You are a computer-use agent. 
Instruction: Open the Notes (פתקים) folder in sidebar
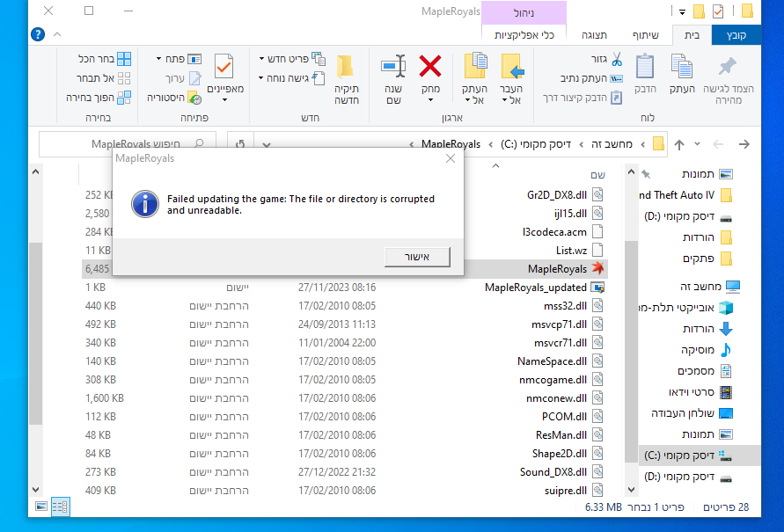[707, 259]
